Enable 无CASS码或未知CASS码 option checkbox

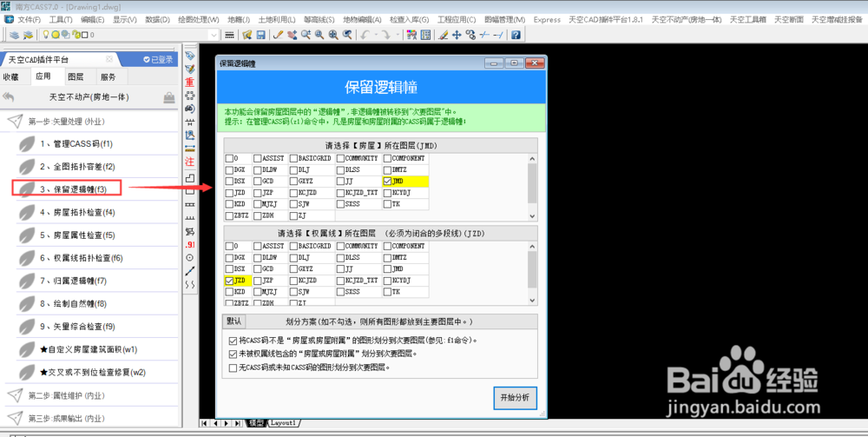[233, 367]
